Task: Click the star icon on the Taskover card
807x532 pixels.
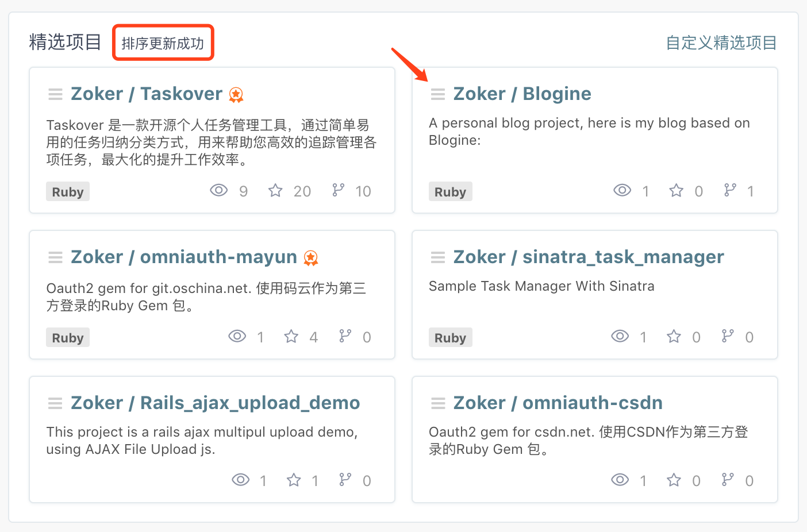Action: tap(275, 190)
